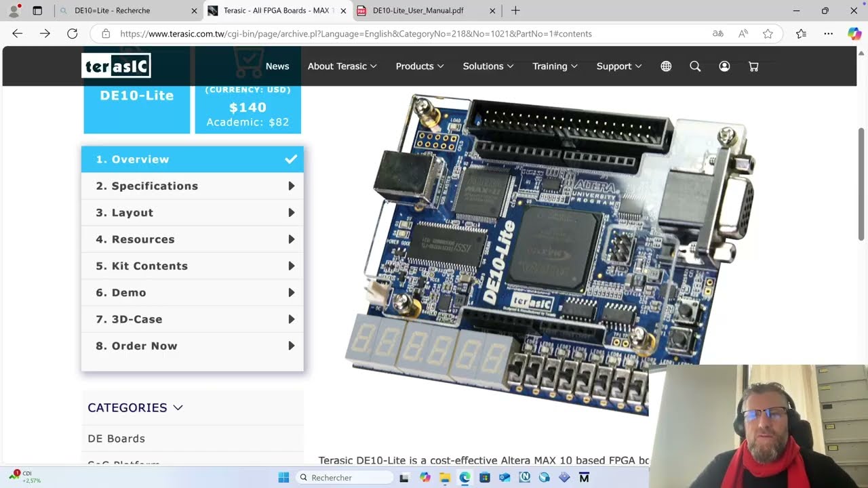Image resolution: width=868 pixels, height=488 pixels.
Task: Open the DE Boards category link
Action: 116,439
